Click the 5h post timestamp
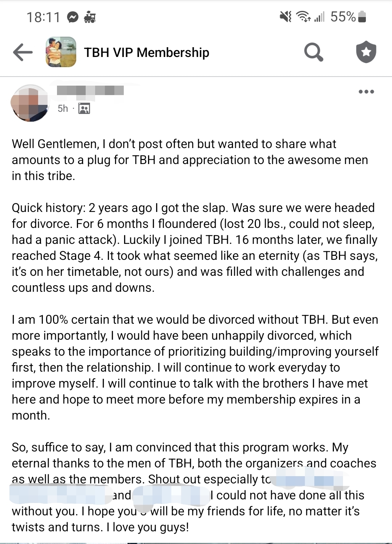This screenshot has width=392, height=544. (63, 109)
